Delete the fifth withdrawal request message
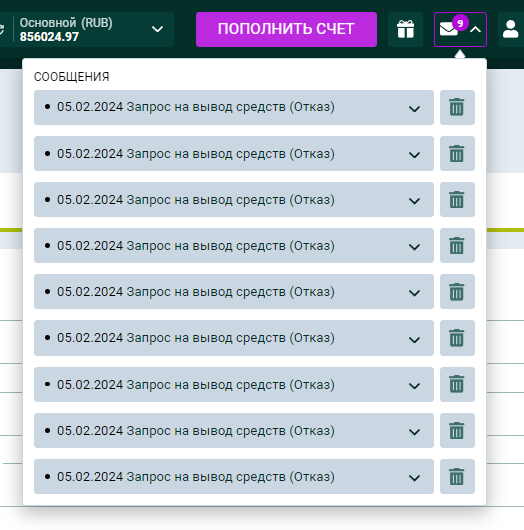Screen dimensions: 524x530 click(457, 291)
